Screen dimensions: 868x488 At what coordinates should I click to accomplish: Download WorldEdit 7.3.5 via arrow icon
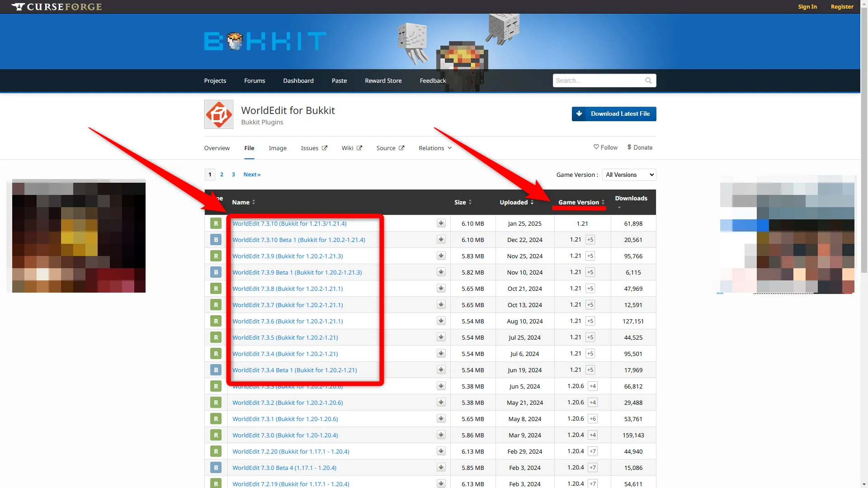(441, 337)
